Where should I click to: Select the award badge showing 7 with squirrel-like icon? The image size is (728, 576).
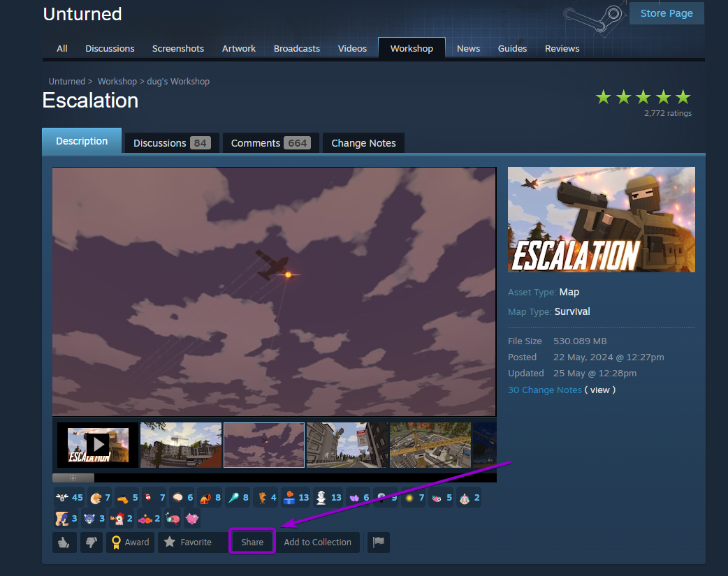point(101,498)
